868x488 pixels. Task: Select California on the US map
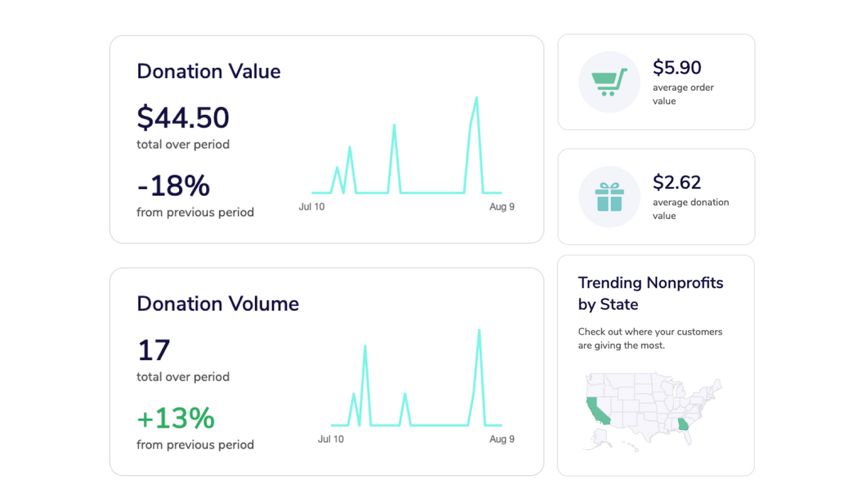pyautogui.click(x=597, y=411)
